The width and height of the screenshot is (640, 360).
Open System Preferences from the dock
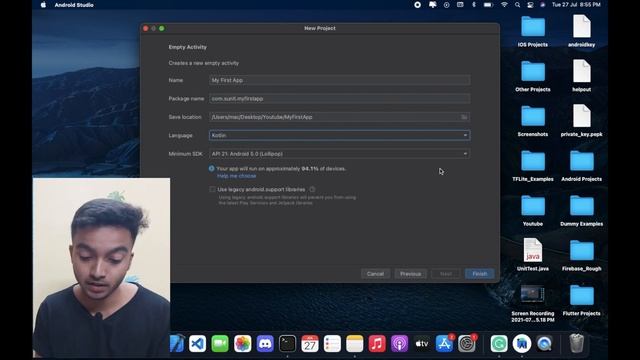click(x=467, y=344)
